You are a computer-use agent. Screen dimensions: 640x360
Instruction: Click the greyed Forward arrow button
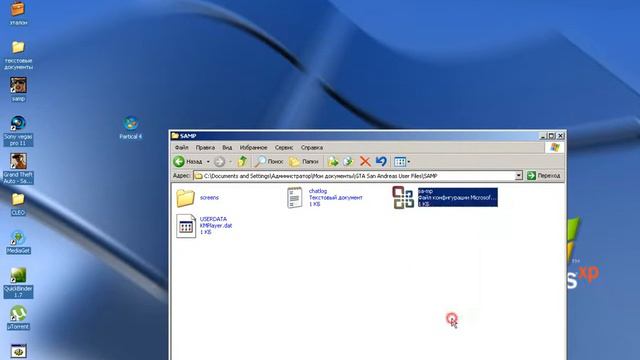(x=220, y=162)
